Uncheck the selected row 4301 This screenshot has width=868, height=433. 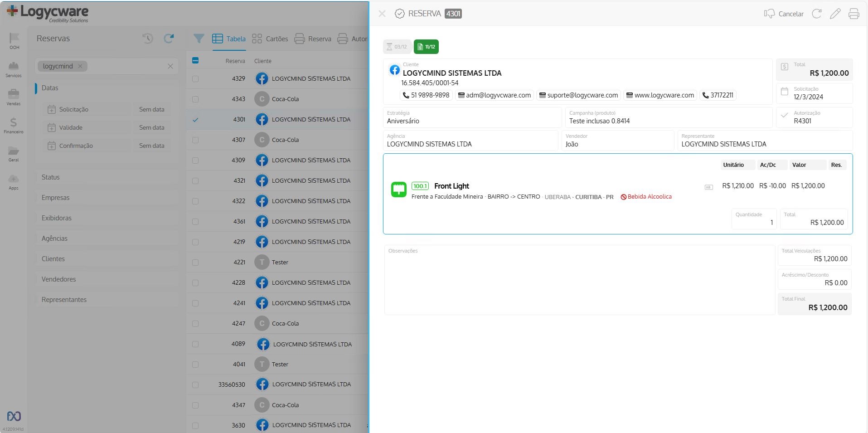[x=195, y=120]
